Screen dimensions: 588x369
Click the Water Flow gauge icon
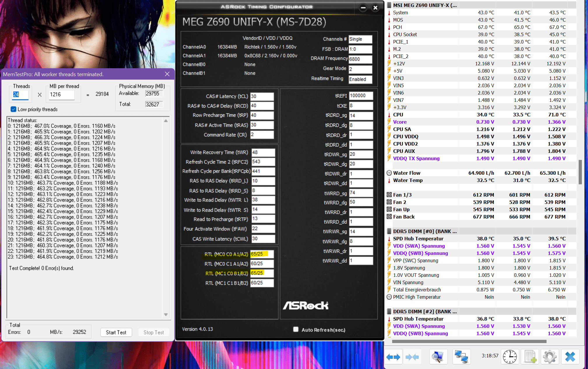pyautogui.click(x=389, y=173)
